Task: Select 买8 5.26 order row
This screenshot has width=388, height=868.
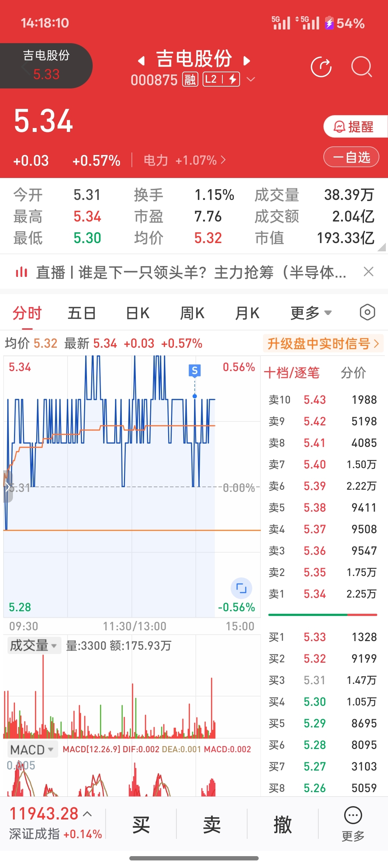Action: click(323, 788)
